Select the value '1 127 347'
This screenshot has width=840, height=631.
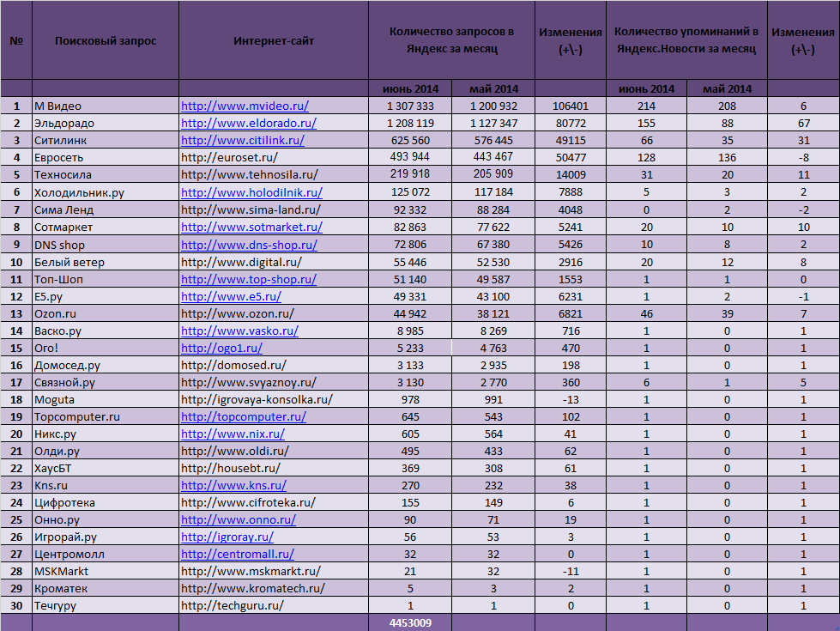tap(493, 124)
